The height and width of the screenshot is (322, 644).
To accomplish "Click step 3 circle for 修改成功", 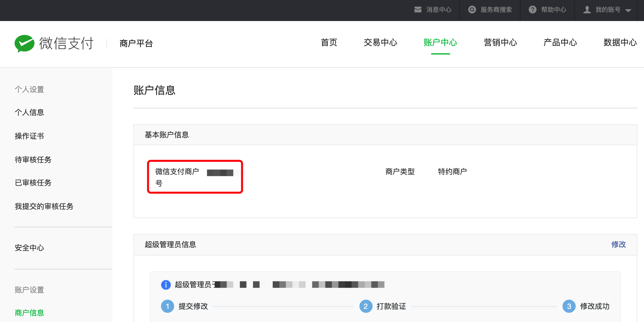I will click(x=569, y=306).
